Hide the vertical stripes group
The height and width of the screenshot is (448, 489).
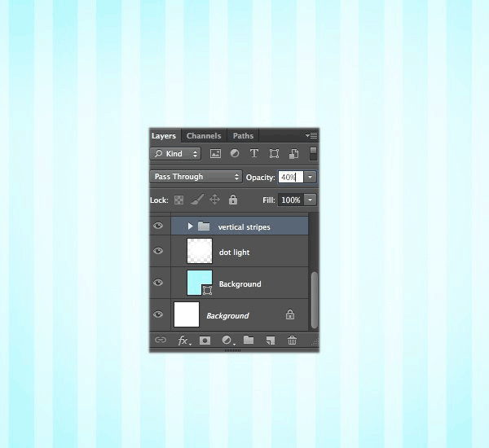(158, 226)
